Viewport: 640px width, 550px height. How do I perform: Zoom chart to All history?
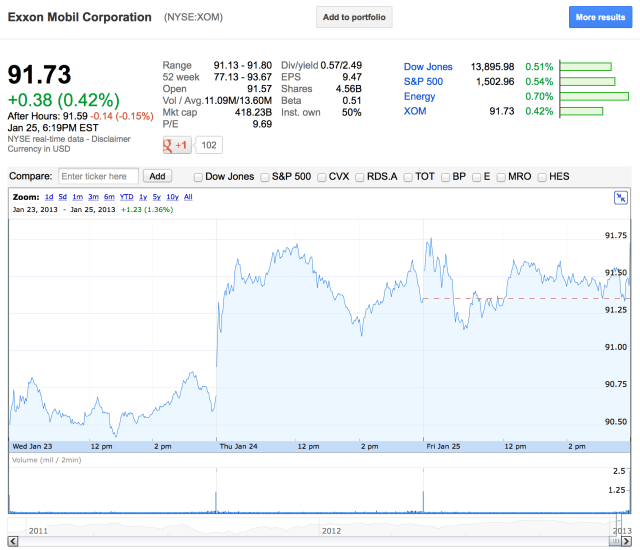tap(188, 197)
